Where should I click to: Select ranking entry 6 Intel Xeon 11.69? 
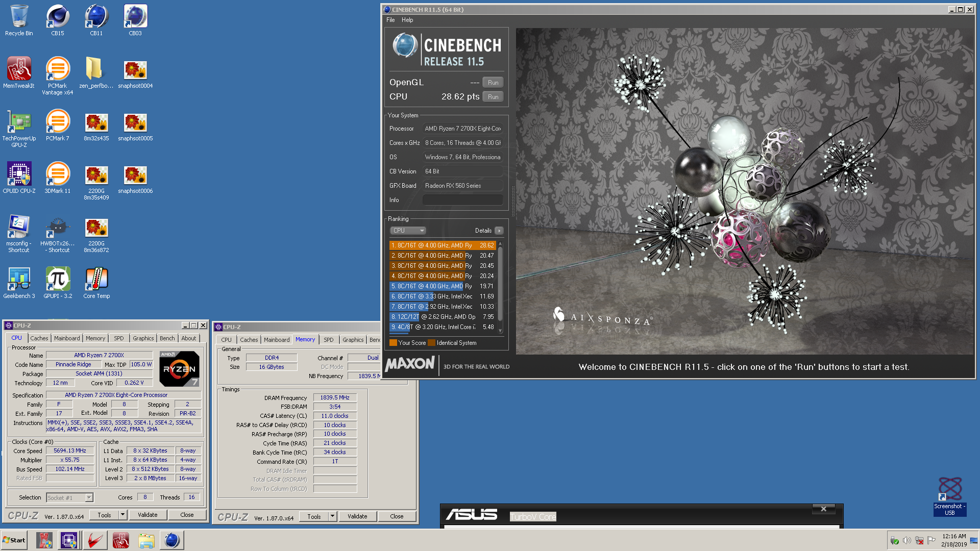click(443, 296)
